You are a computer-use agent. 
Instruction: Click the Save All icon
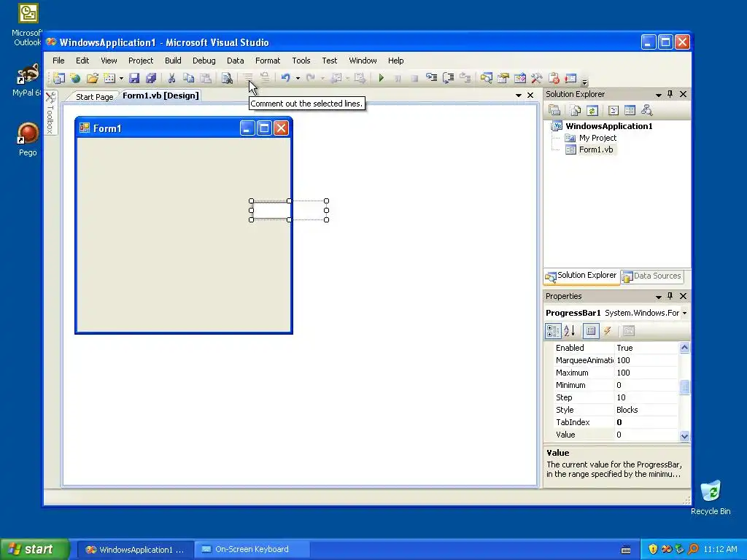(151, 78)
